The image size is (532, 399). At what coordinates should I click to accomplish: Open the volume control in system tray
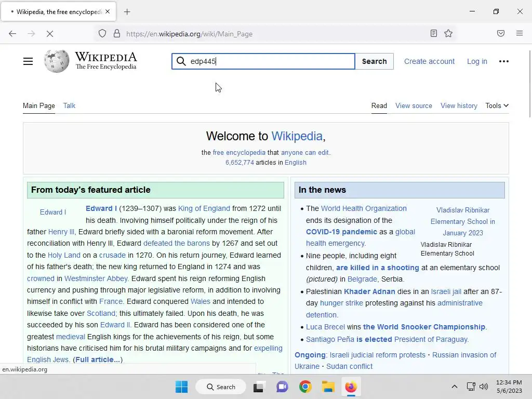tap(484, 387)
